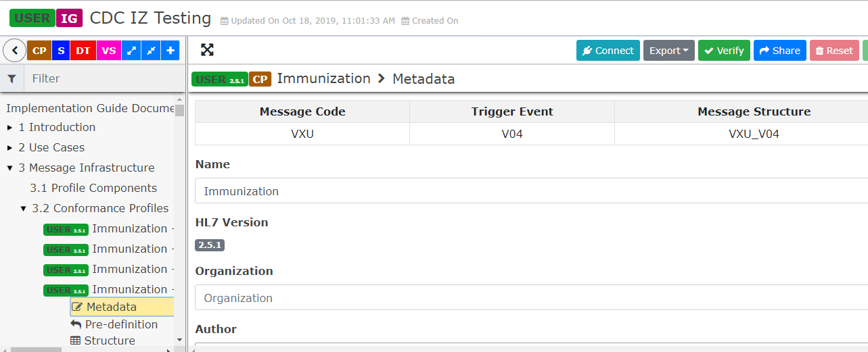This screenshot has width=868, height=352.
Task: Click the blue Share button
Action: click(780, 51)
